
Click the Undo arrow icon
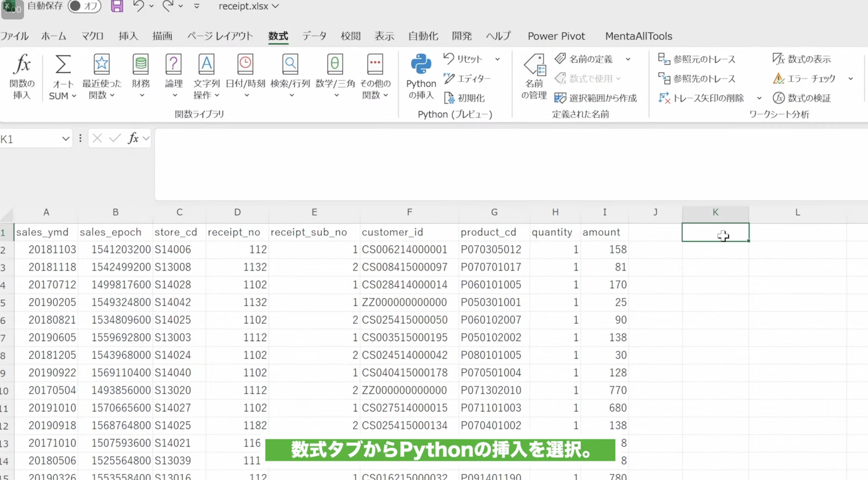pos(138,6)
